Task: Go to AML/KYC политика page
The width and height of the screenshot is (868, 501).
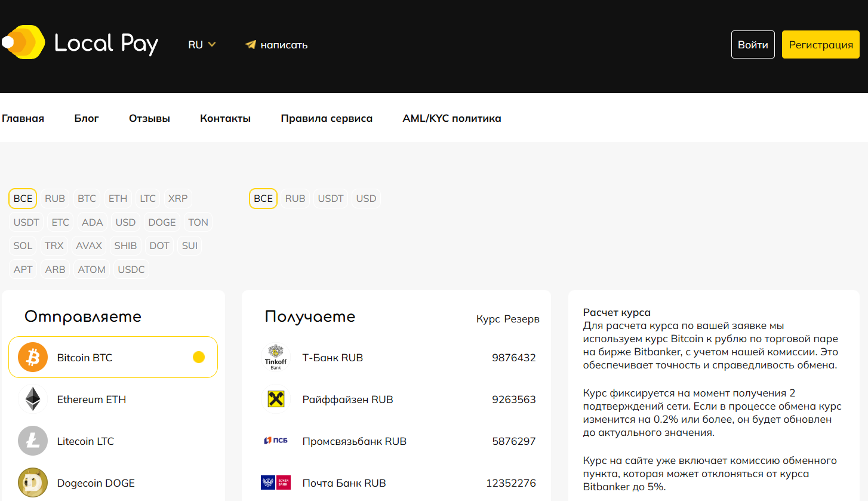Action: pos(452,118)
